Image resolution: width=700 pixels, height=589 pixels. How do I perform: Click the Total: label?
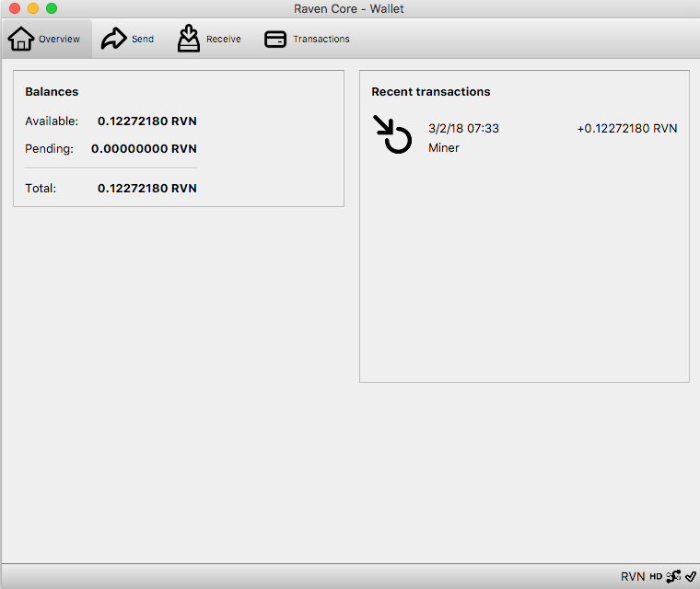point(41,189)
